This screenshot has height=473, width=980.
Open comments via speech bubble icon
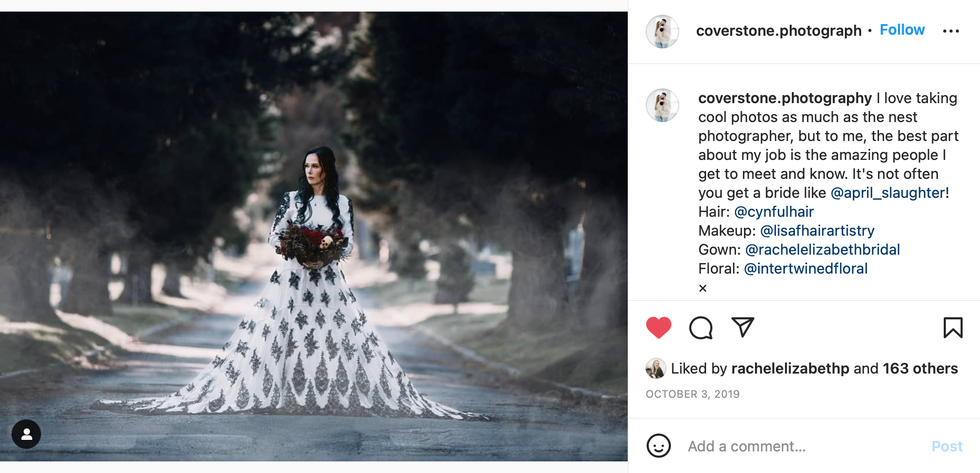click(701, 328)
